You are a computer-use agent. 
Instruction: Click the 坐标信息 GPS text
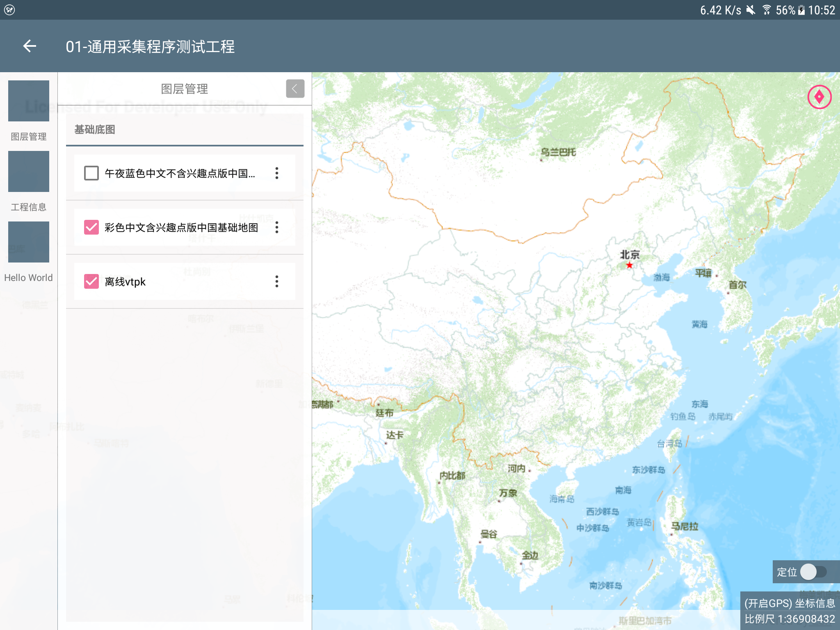(790, 603)
